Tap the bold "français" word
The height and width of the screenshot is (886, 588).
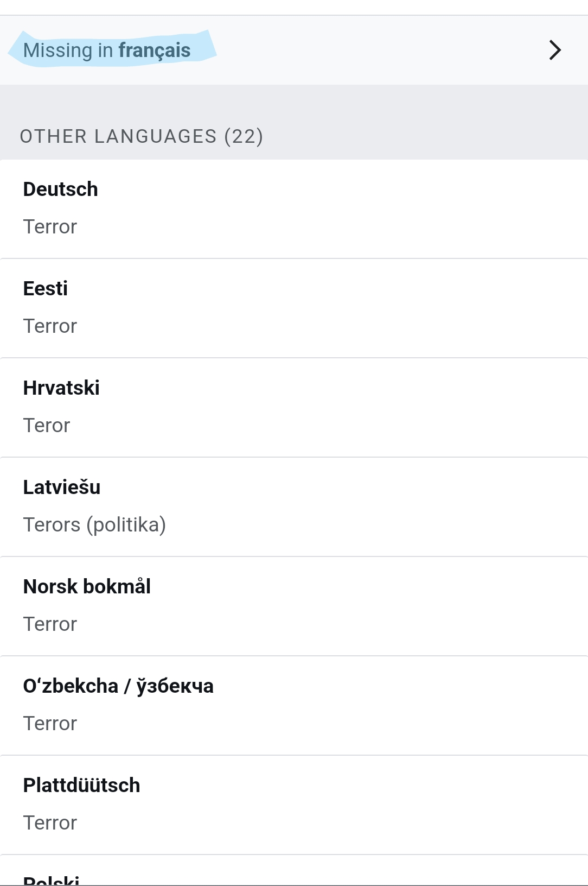pos(155,50)
